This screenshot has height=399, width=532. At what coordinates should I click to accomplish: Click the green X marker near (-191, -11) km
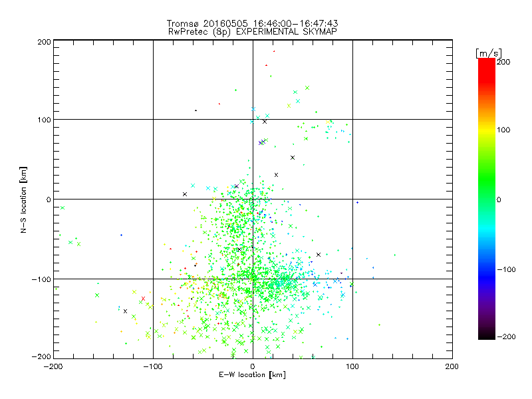click(x=63, y=207)
